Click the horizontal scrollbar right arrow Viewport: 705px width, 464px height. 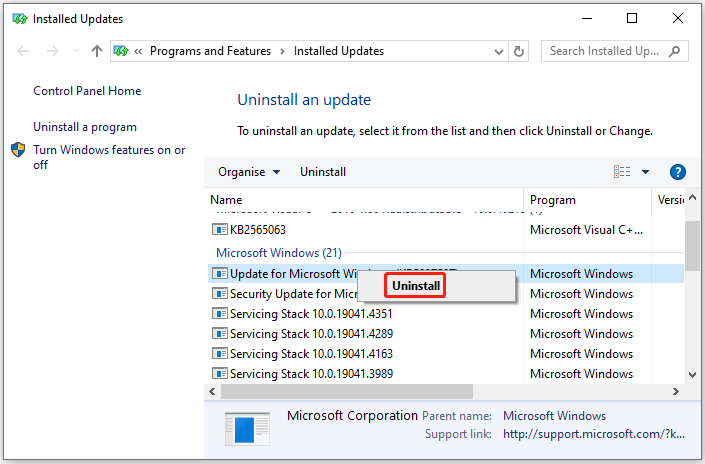click(x=676, y=392)
